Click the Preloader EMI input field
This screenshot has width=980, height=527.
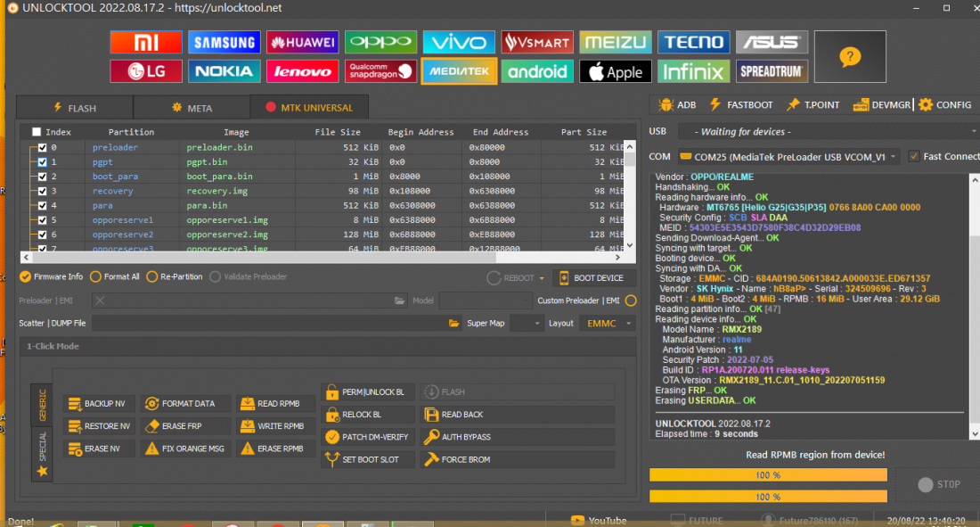click(x=250, y=301)
